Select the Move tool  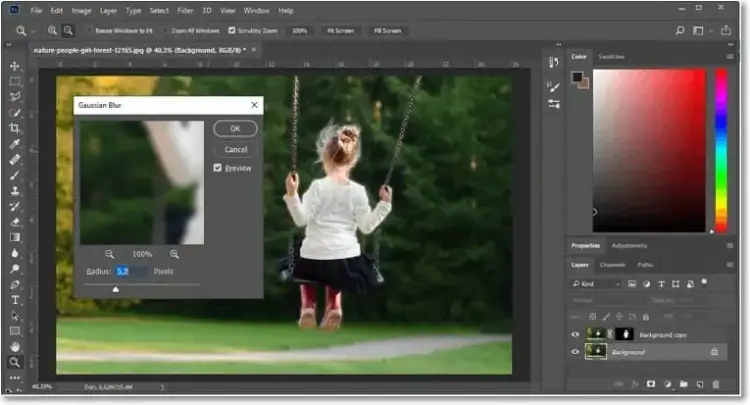[x=15, y=66]
